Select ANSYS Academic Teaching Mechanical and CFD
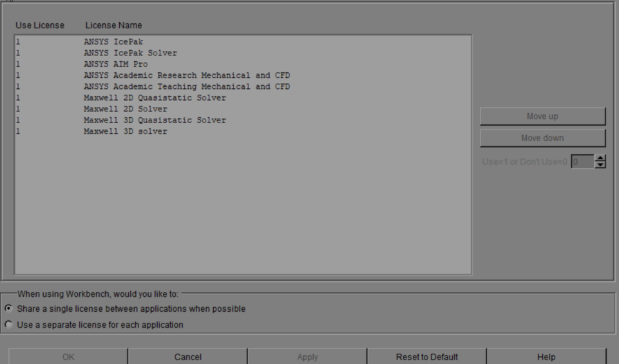619x364 pixels. coord(243,86)
